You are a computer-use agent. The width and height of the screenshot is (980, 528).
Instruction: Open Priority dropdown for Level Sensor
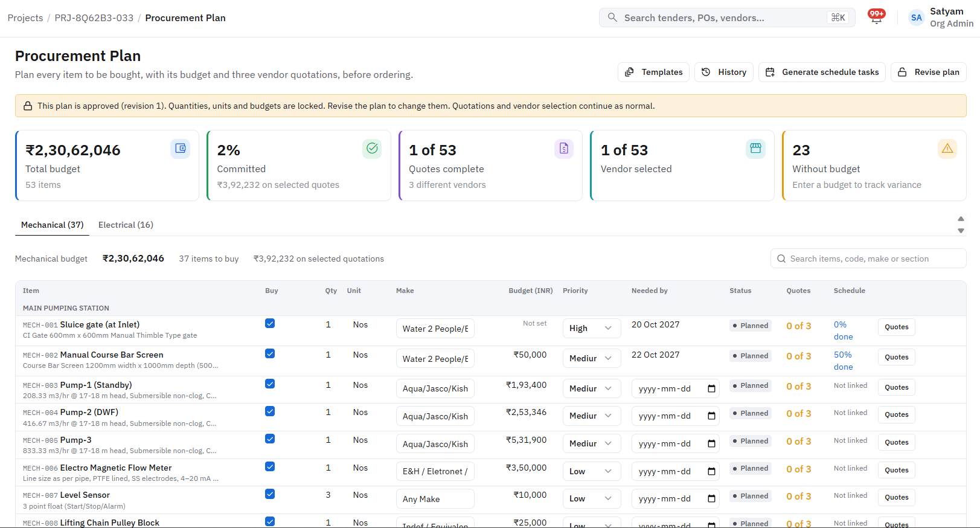[x=591, y=498]
